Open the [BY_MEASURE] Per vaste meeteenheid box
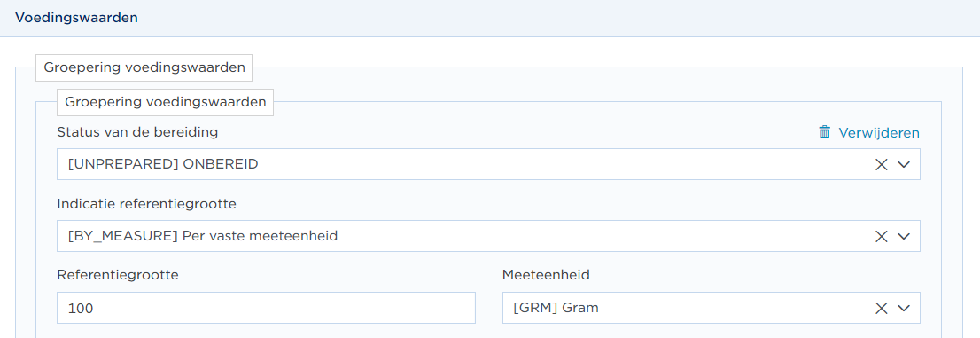 pyautogui.click(x=488, y=236)
